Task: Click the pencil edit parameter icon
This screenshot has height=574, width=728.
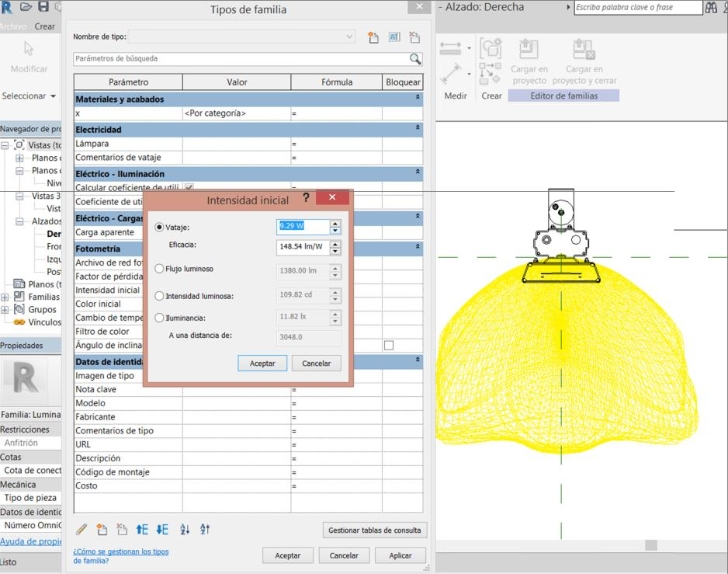Action: [81, 530]
